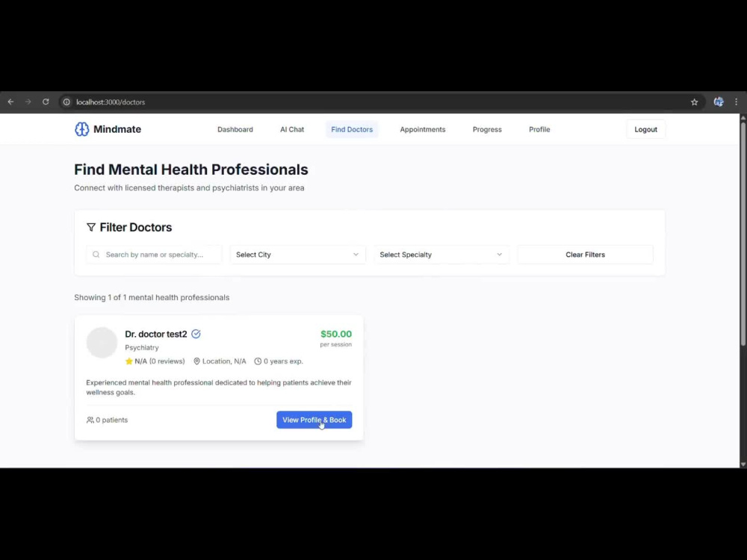Image resolution: width=747 pixels, height=560 pixels.
Task: Switch to Progress section
Action: click(487, 129)
